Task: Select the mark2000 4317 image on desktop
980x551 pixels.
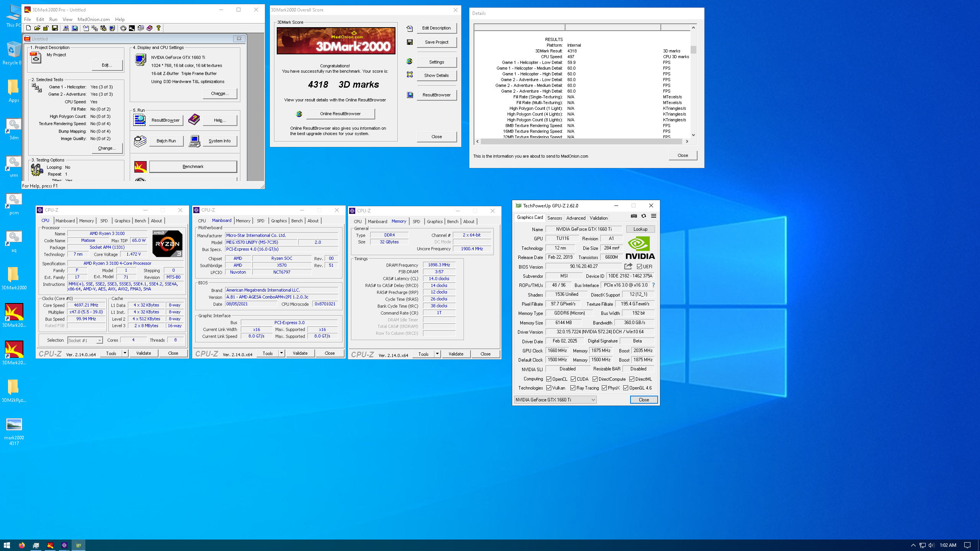Action: coord(14,432)
